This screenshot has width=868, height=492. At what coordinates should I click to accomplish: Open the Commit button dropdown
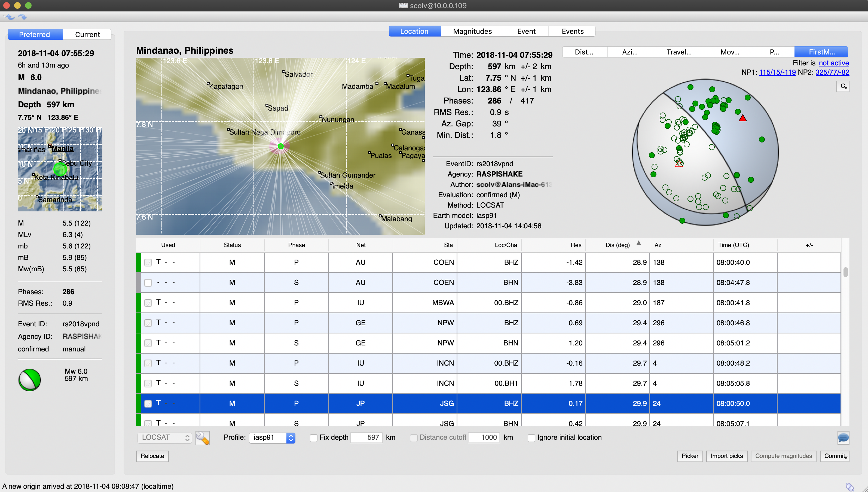click(846, 457)
